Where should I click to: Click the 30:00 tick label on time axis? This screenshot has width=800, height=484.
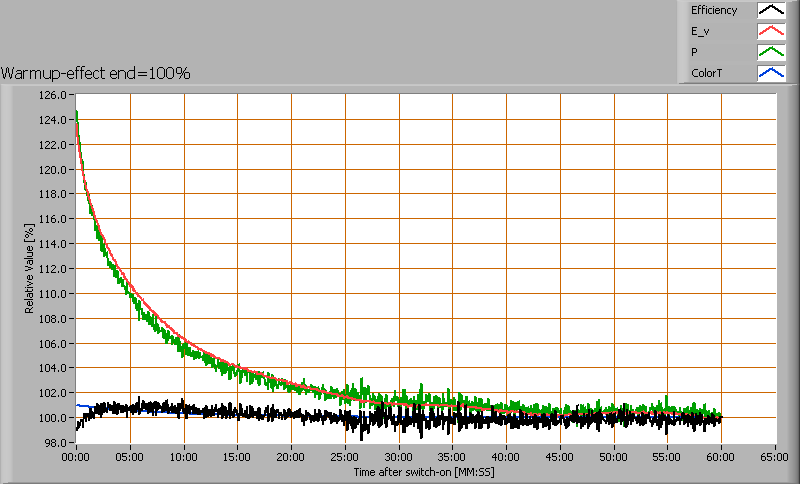399,456
